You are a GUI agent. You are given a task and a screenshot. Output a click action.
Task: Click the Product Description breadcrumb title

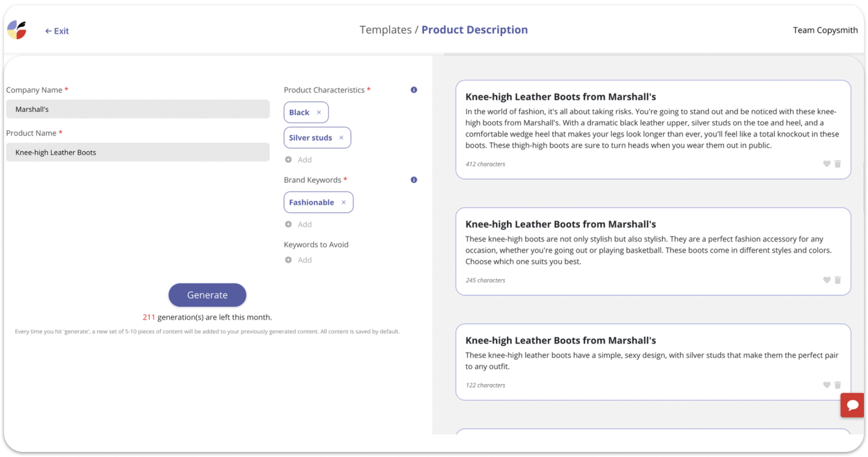pyautogui.click(x=474, y=30)
